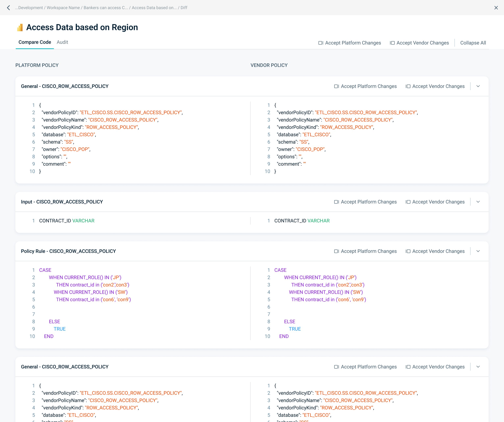
Task: Accept vendor changes for Input section
Action: click(x=435, y=202)
